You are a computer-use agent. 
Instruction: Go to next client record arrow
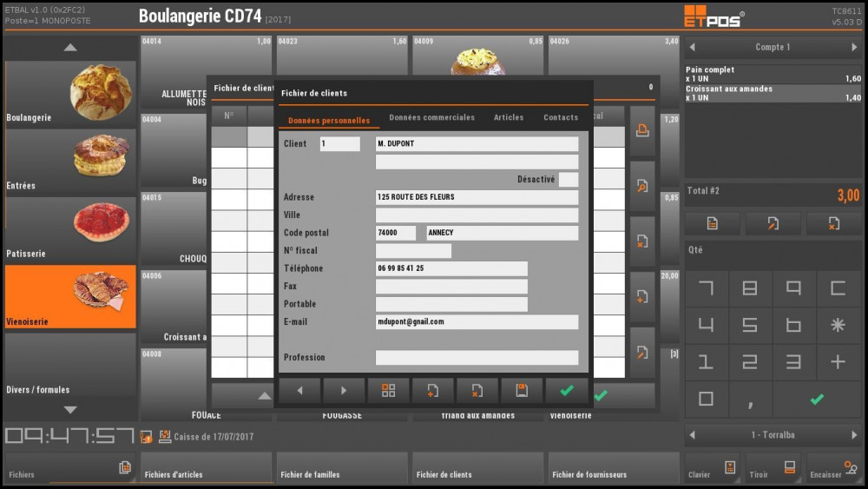click(x=344, y=391)
